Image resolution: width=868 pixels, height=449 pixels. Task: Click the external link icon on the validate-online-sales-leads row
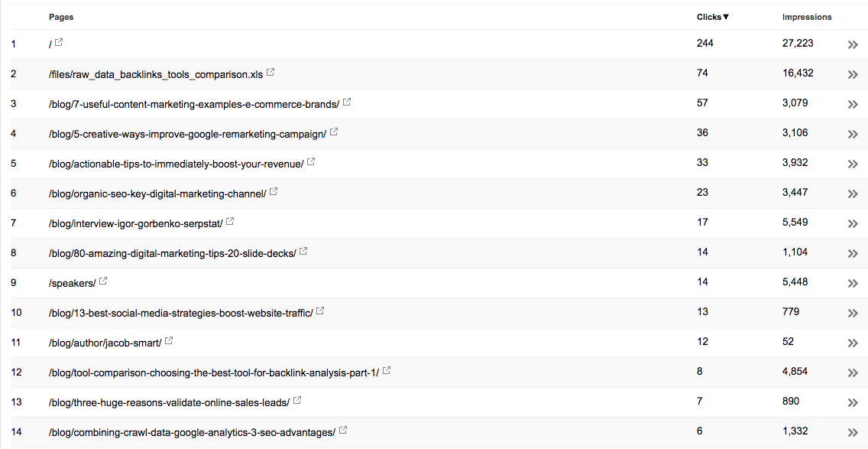296,399
